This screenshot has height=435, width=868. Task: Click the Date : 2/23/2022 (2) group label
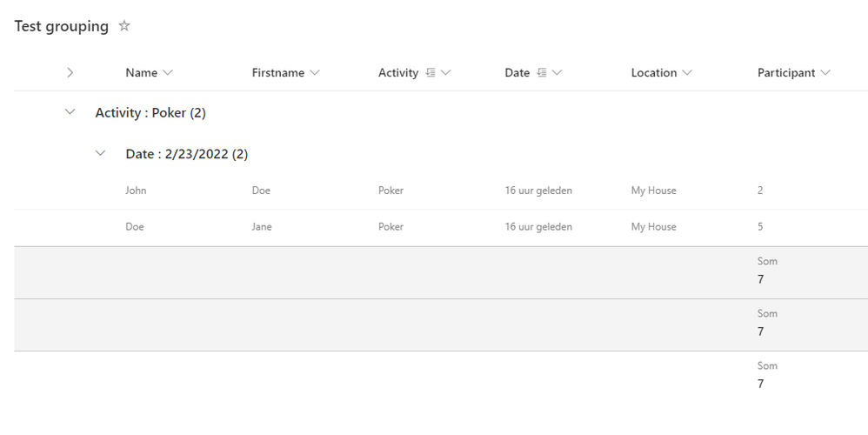(x=187, y=154)
